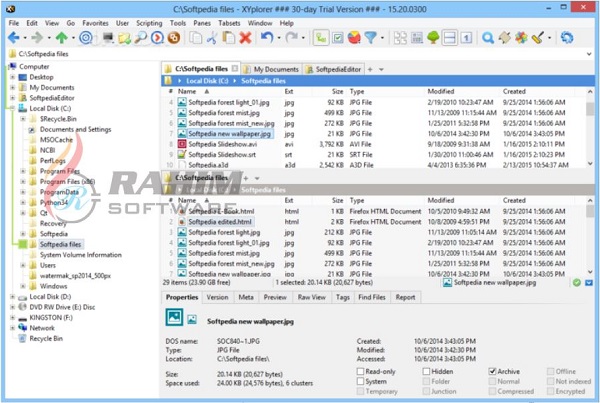
Task: Click the blue target Hotlist icon
Action: coord(86,38)
